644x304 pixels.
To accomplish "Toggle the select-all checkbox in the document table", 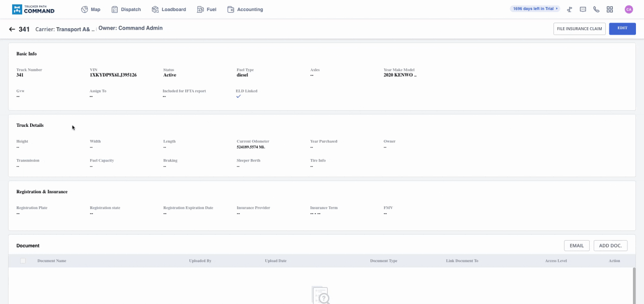I will click(23, 261).
